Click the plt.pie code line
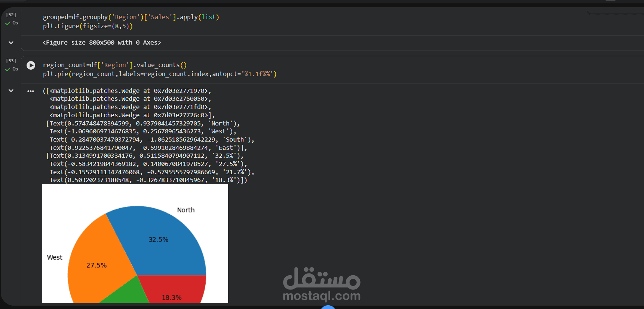The width and height of the screenshot is (644, 309). (160, 74)
